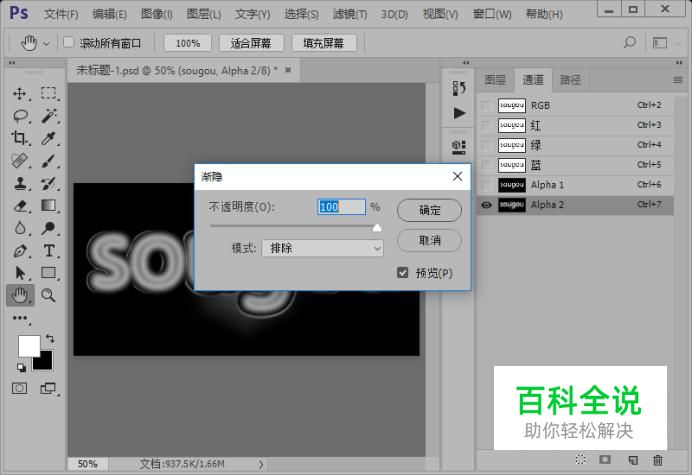
Task: Select the Clone Stamp tool
Action: click(20, 183)
